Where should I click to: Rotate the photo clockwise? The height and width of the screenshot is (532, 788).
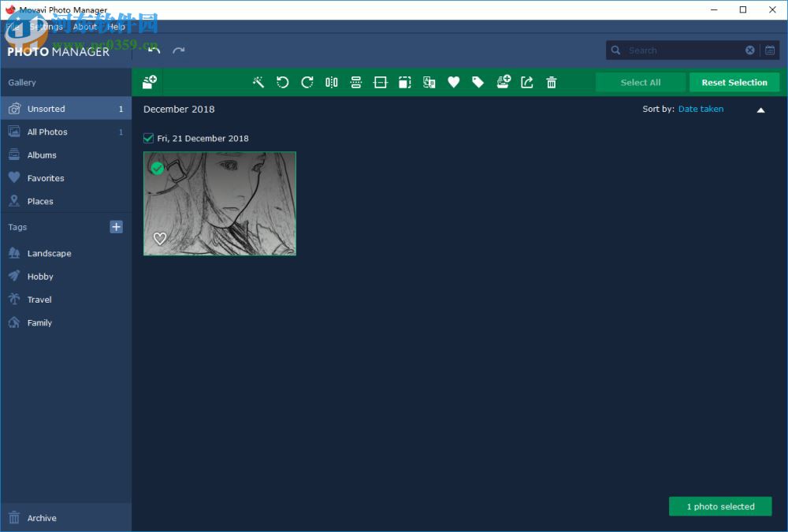coord(307,82)
